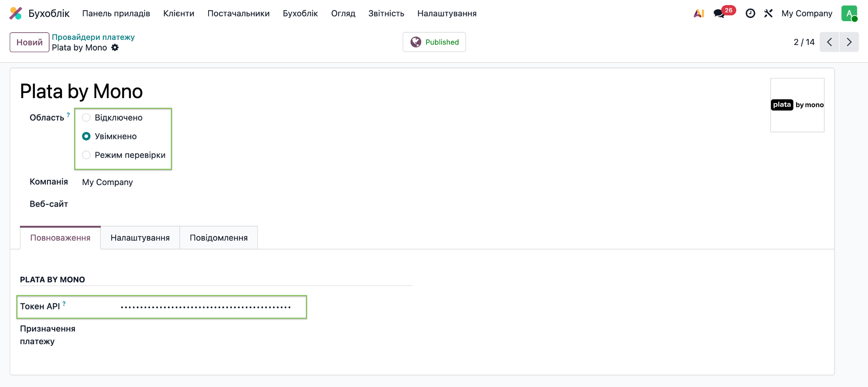This screenshot has width=868, height=387.
Task: Click the gear icon next to Plata by Mono
Action: click(115, 48)
